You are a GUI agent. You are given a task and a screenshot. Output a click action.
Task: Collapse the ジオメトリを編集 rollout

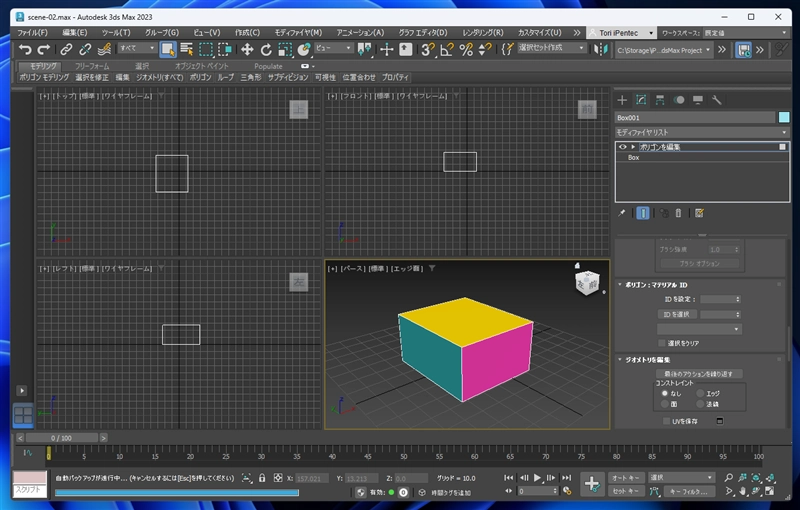[x=620, y=360]
